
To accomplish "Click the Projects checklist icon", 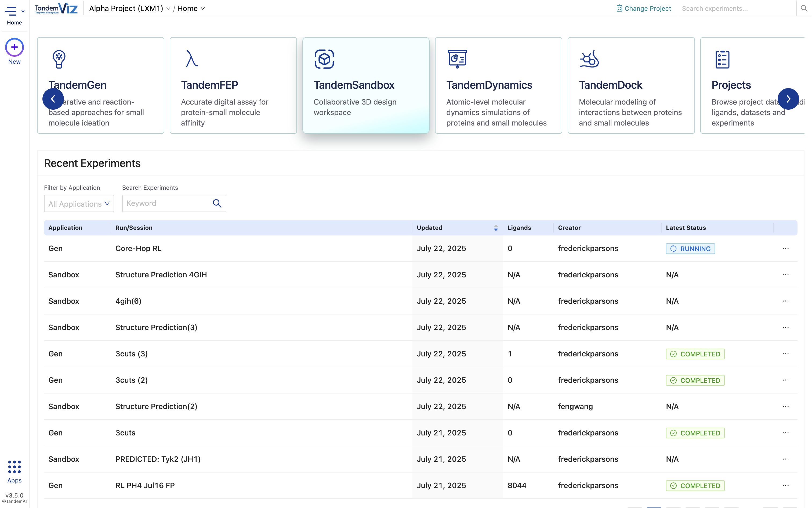I will click(722, 59).
